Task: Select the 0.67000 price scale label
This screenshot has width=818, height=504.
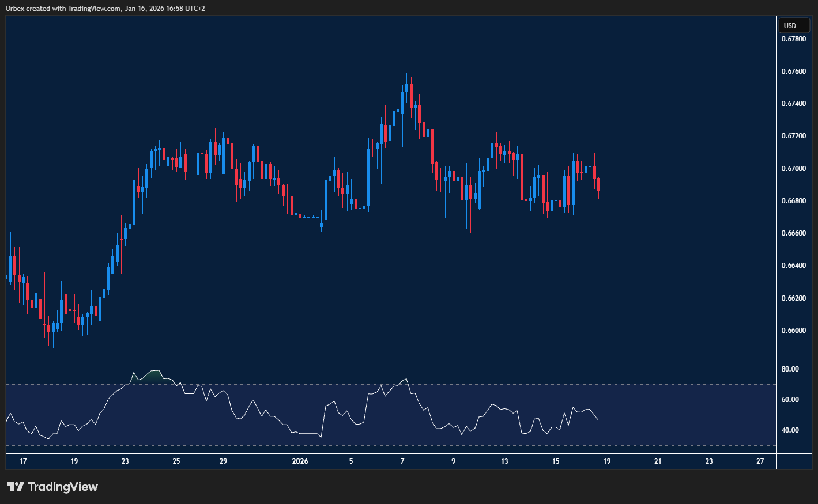Action: [793, 169]
